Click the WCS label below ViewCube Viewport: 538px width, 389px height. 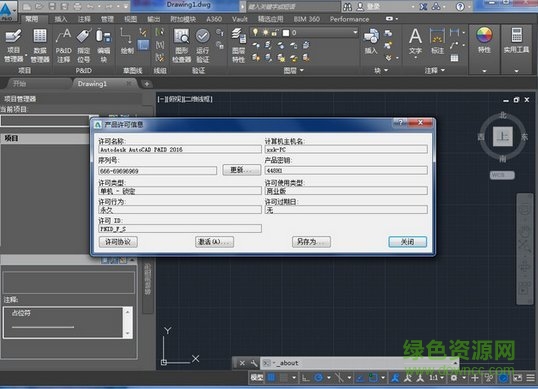point(502,175)
